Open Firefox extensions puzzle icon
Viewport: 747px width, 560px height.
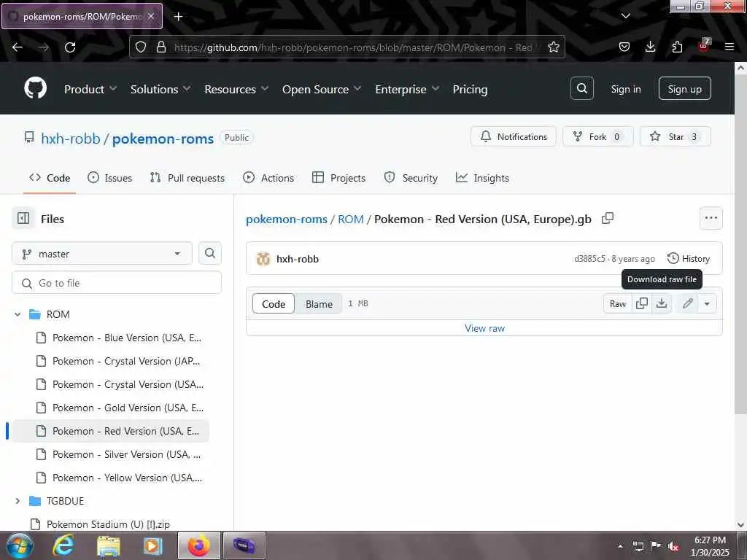pyautogui.click(x=676, y=47)
